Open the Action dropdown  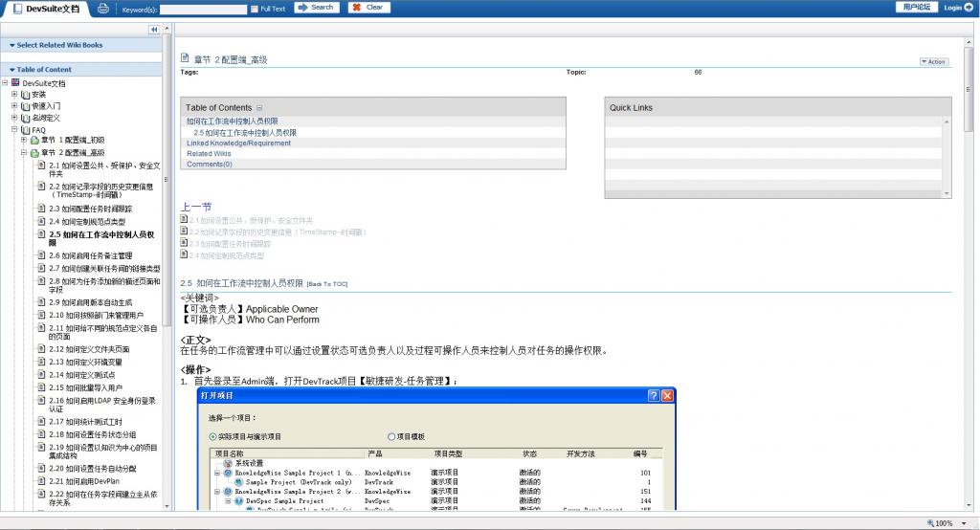[x=933, y=61]
